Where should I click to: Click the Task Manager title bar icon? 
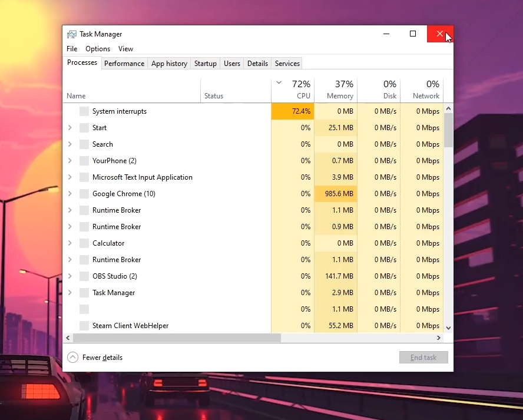click(71, 34)
